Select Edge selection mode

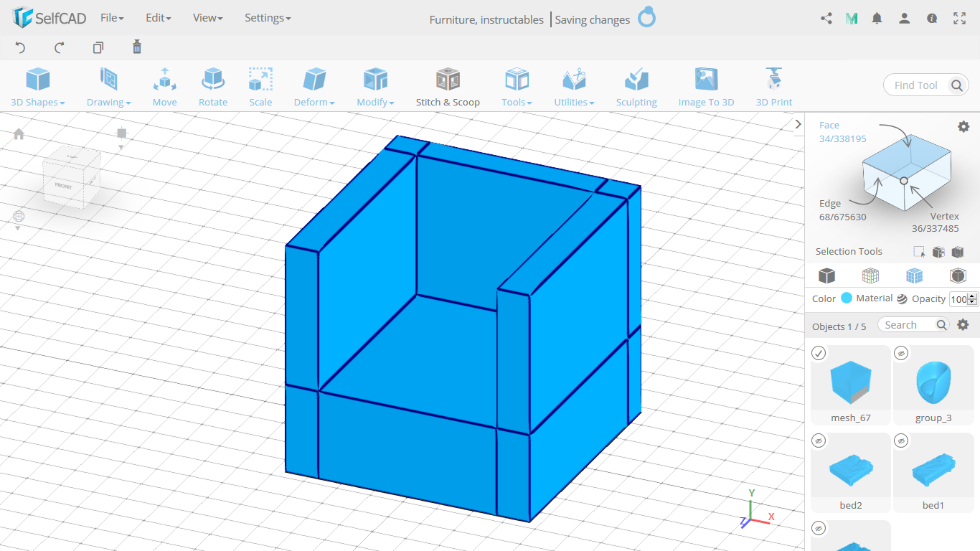pos(842,210)
